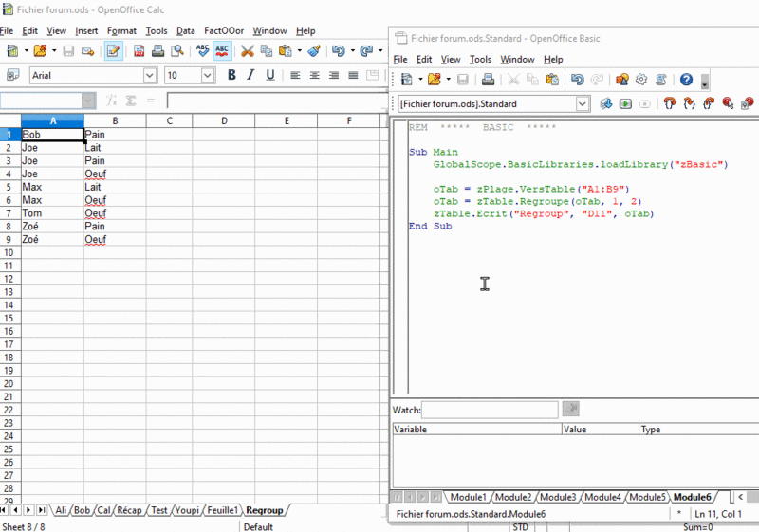
Task: Click Watch expression input field
Action: tap(490, 410)
